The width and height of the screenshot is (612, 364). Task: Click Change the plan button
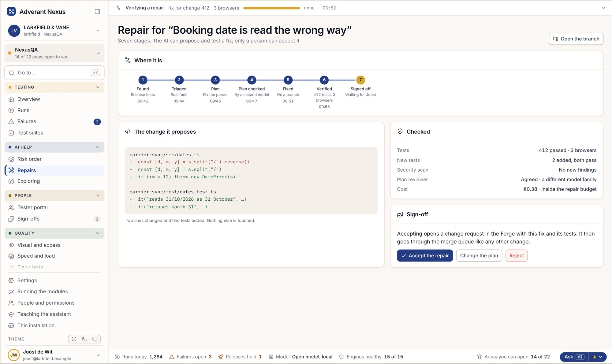click(479, 256)
